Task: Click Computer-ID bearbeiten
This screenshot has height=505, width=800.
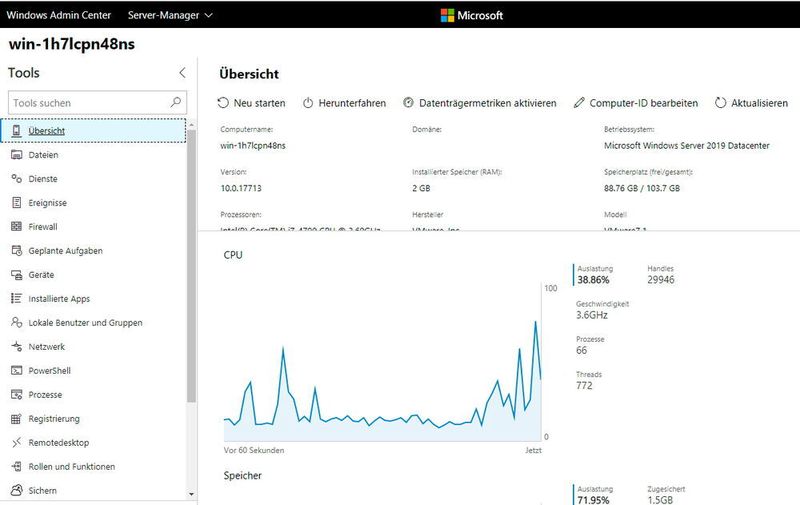Action: pyautogui.click(x=644, y=103)
